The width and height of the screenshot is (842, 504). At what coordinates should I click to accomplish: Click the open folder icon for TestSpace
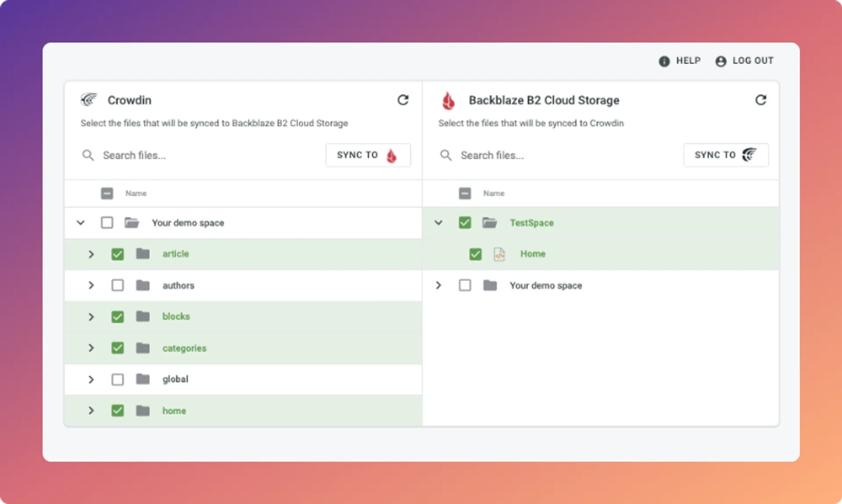tap(489, 223)
